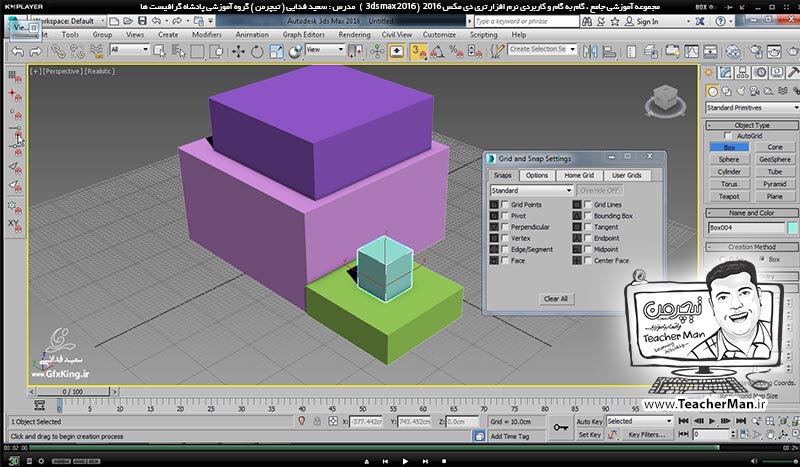Enable the Perpendicular snap checkbox
The height and width of the screenshot is (467, 800).
click(x=505, y=227)
